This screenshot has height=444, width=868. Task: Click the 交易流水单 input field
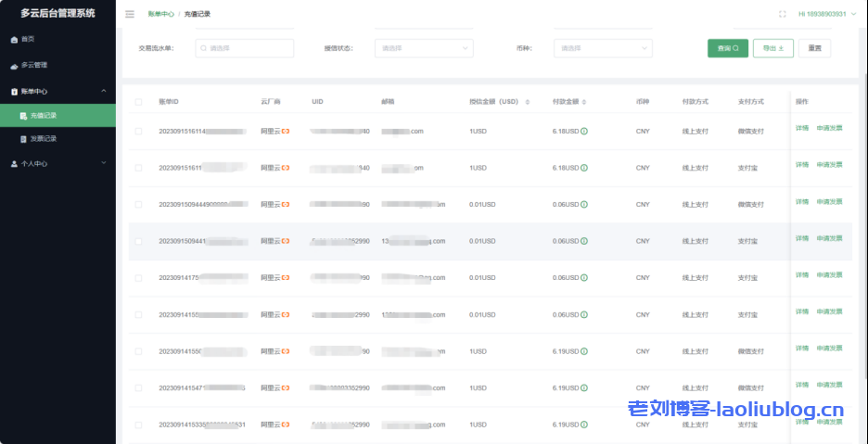pos(245,48)
